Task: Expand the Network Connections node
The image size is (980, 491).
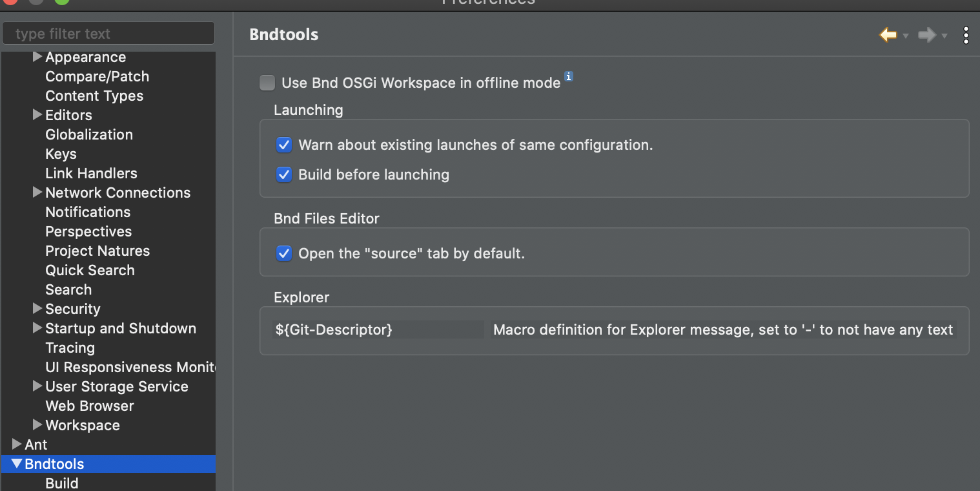Action: coord(37,193)
